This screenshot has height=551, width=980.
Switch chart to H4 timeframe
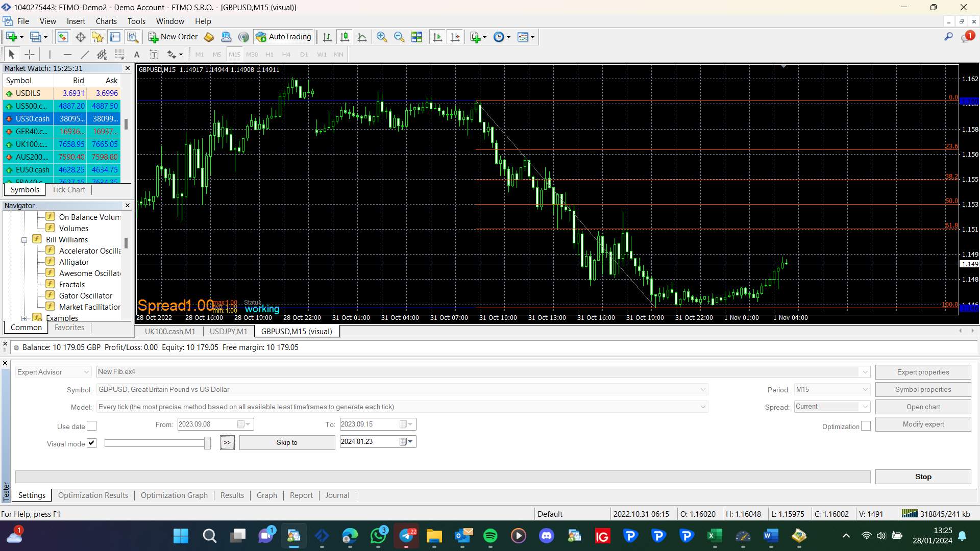[x=286, y=55]
